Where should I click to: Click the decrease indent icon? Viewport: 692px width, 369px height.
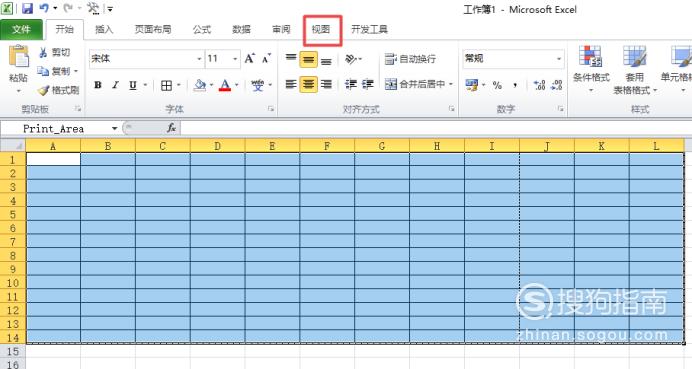pyautogui.click(x=350, y=84)
